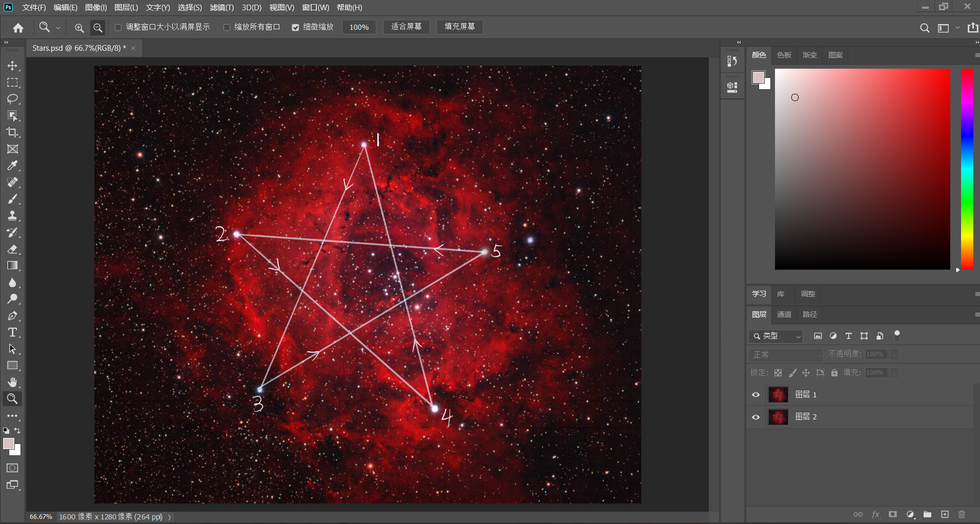
Task: Open the 图像(I) menu
Action: [96, 8]
